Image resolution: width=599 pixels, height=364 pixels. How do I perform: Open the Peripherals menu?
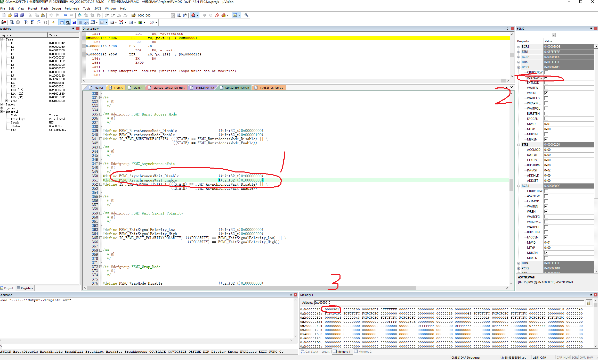(x=72, y=9)
